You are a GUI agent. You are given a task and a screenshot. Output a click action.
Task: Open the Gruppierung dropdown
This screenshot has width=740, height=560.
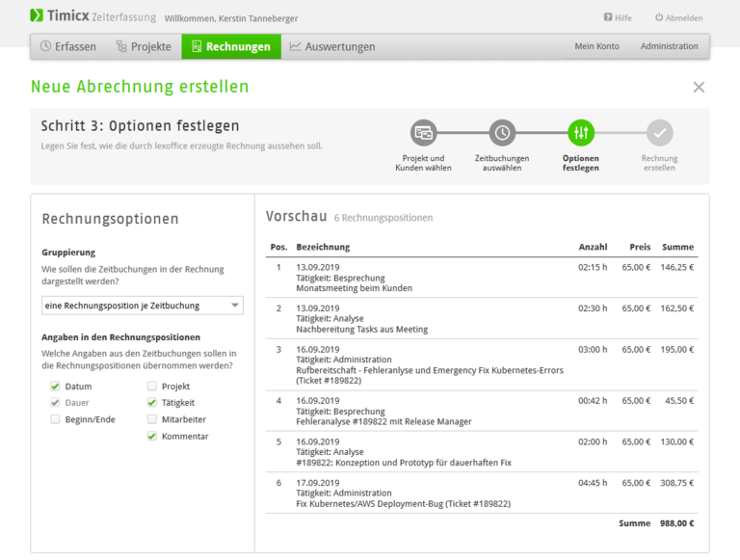pos(143,306)
